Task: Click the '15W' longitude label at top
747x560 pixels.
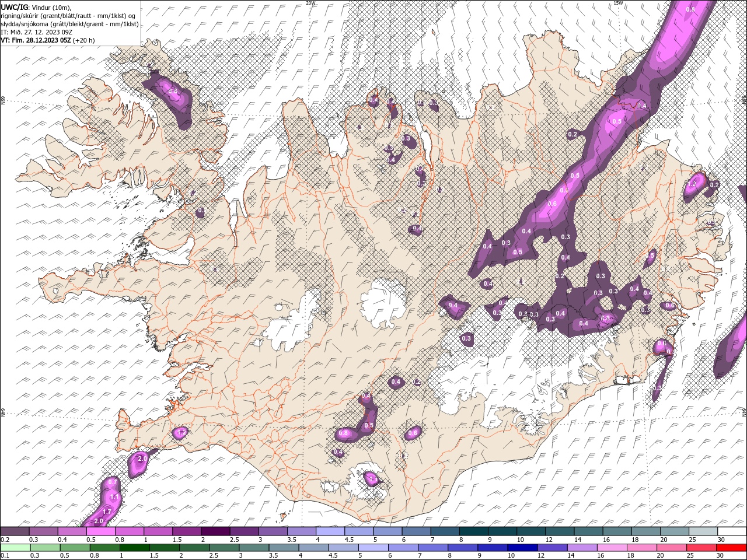Action: pos(618,3)
